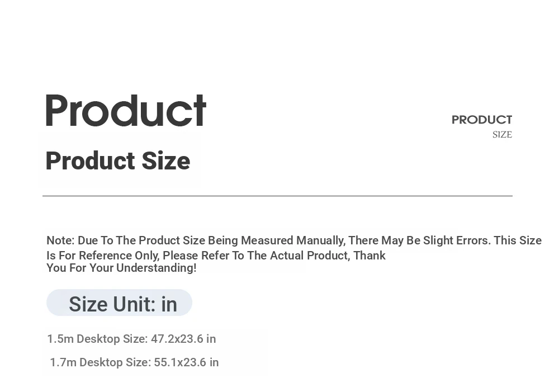Click the phrase 'Slight Errors' in the note
Viewport: 559px width, 392px height.
pyautogui.click(x=457, y=240)
